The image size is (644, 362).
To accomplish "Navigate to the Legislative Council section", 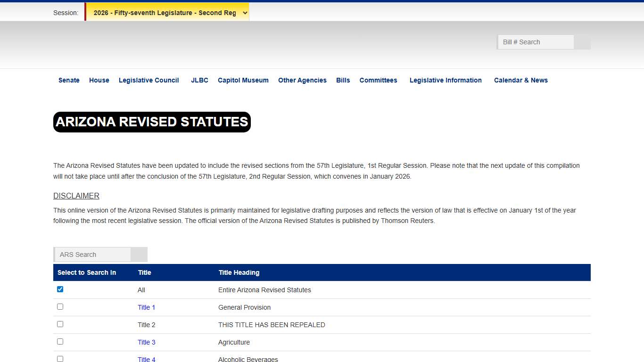I will (149, 80).
